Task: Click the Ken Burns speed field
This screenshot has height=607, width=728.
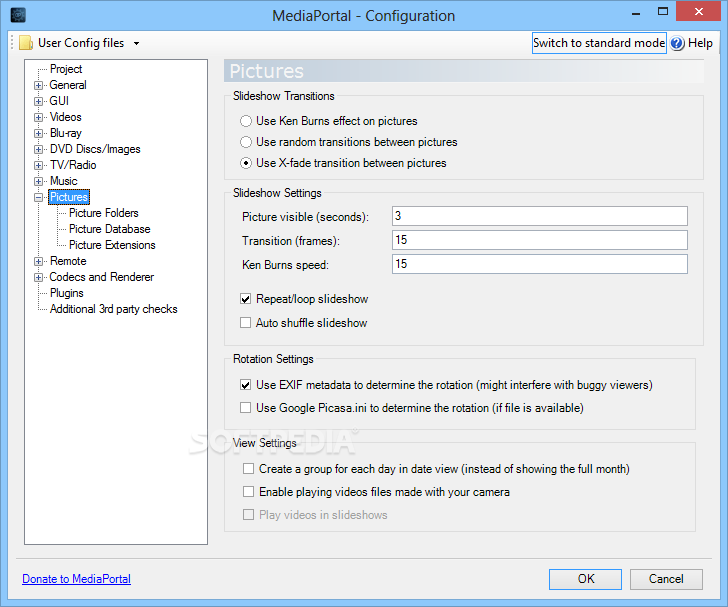Action: [x=540, y=264]
